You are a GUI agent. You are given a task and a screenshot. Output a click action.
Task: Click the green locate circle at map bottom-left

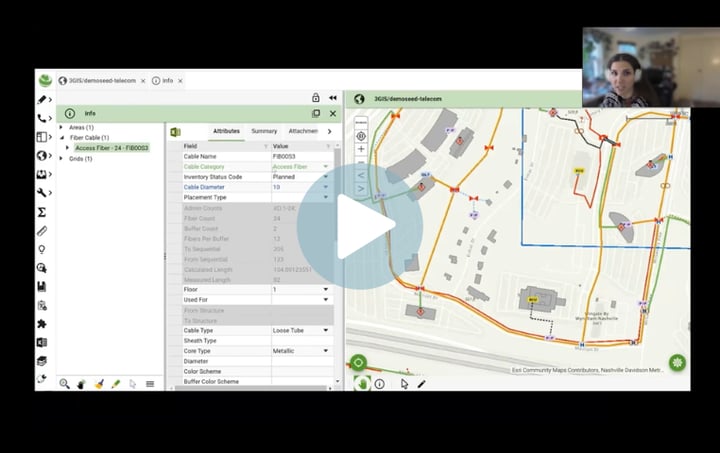(x=358, y=363)
